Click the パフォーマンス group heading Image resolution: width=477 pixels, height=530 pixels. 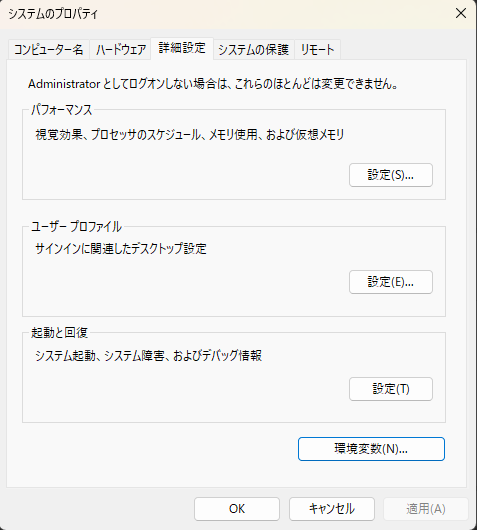tap(61, 110)
